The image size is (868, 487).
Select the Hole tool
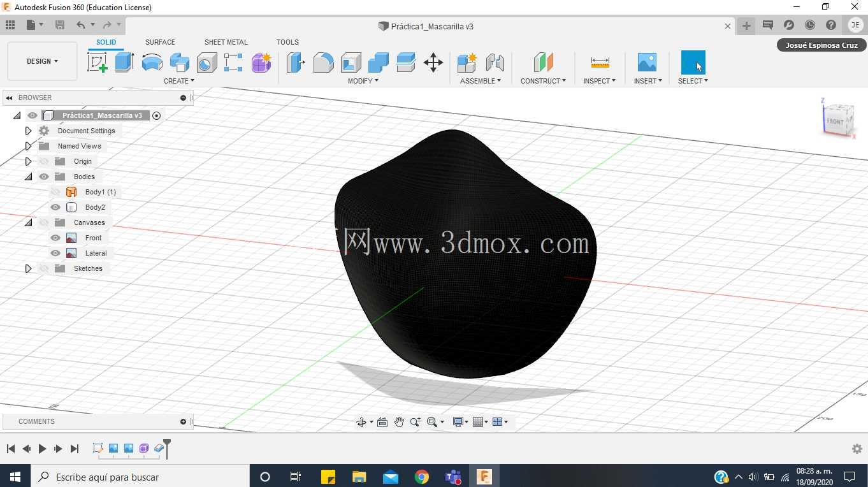[x=206, y=62]
